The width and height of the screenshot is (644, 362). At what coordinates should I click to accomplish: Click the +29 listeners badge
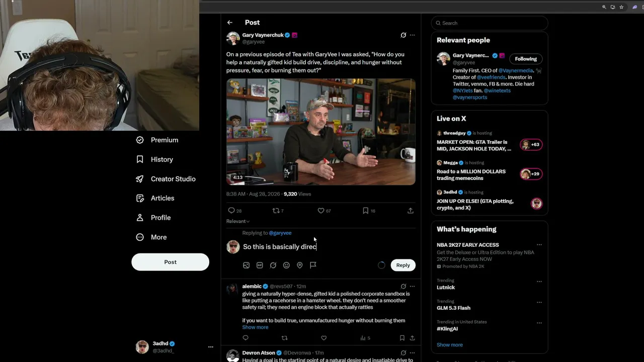click(x=531, y=174)
